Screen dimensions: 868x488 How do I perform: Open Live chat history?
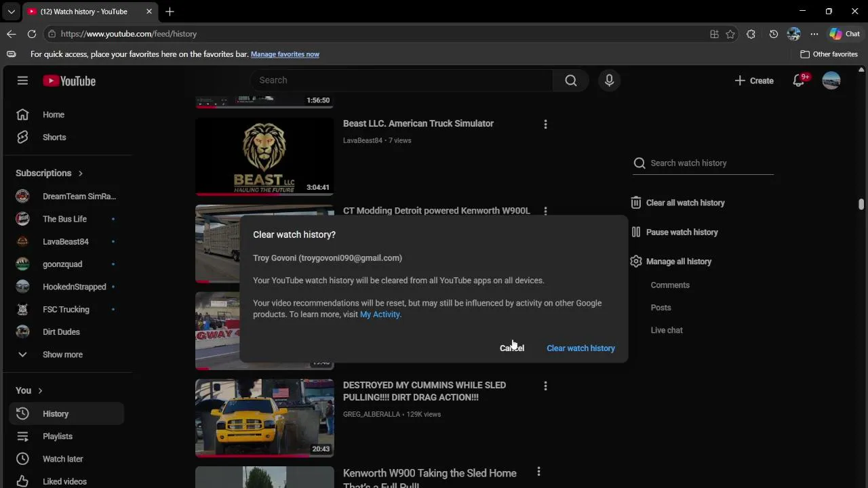[x=667, y=330]
